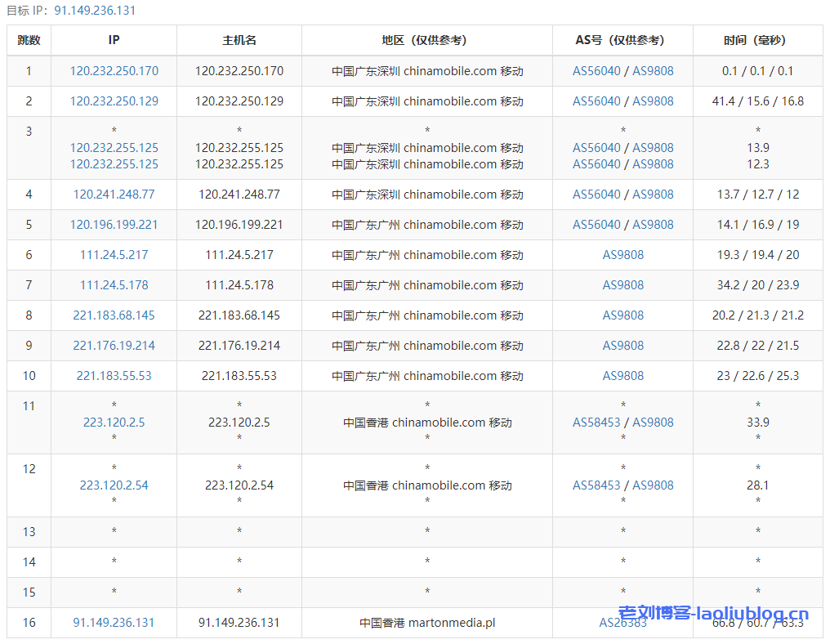Select IP 120.232.255.125 in hop 3
Viewport: 830px width, 644px height.
tap(114, 148)
